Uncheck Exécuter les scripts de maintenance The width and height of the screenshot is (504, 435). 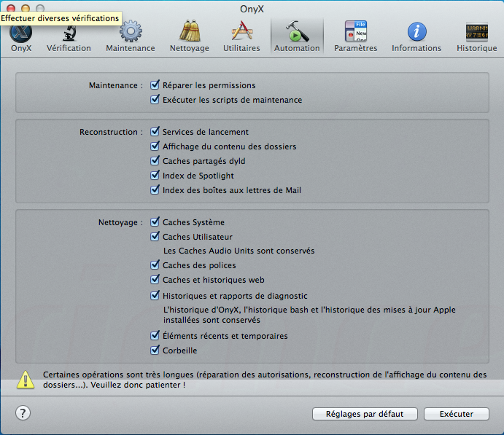pos(155,100)
